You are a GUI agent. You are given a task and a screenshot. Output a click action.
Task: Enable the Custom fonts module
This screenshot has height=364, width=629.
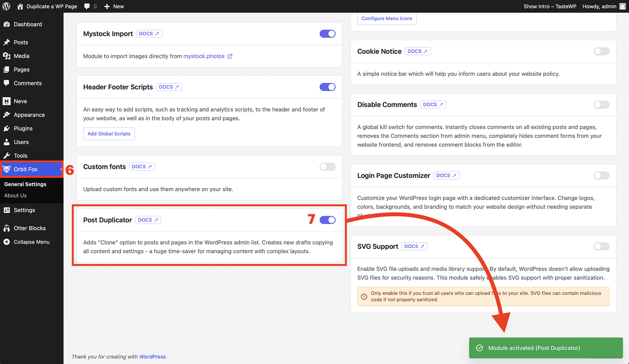tap(327, 167)
